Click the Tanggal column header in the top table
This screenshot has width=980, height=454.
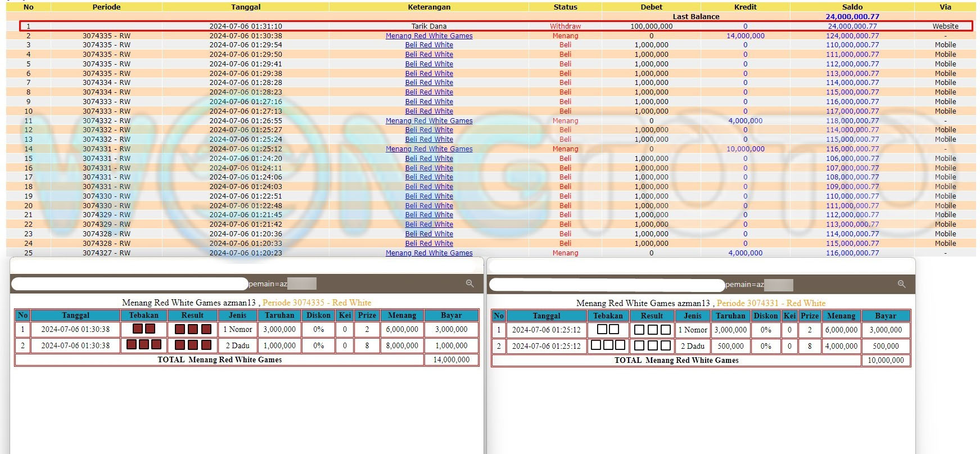(x=246, y=7)
